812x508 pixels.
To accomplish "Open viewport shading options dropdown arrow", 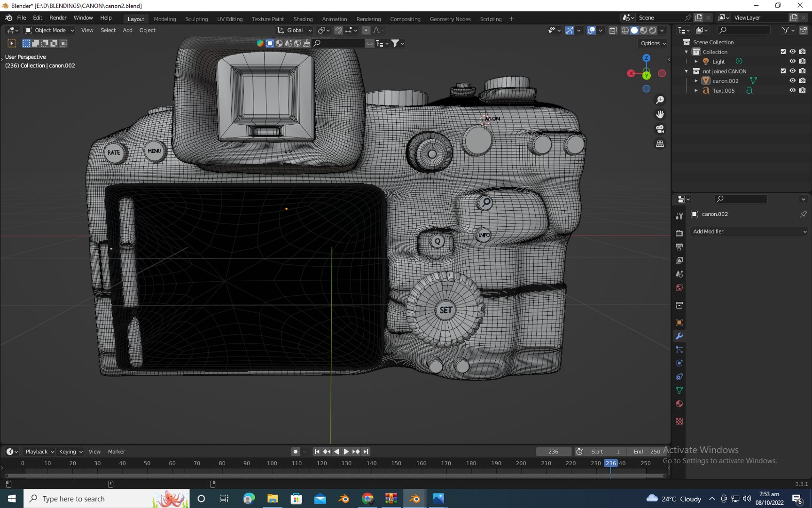I will click(662, 30).
